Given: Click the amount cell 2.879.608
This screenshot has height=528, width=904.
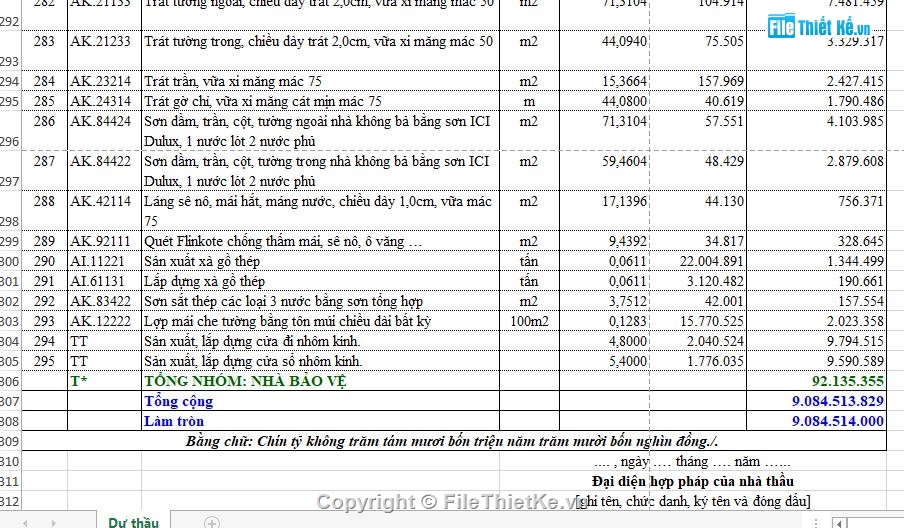Looking at the screenshot, I should [816, 171].
